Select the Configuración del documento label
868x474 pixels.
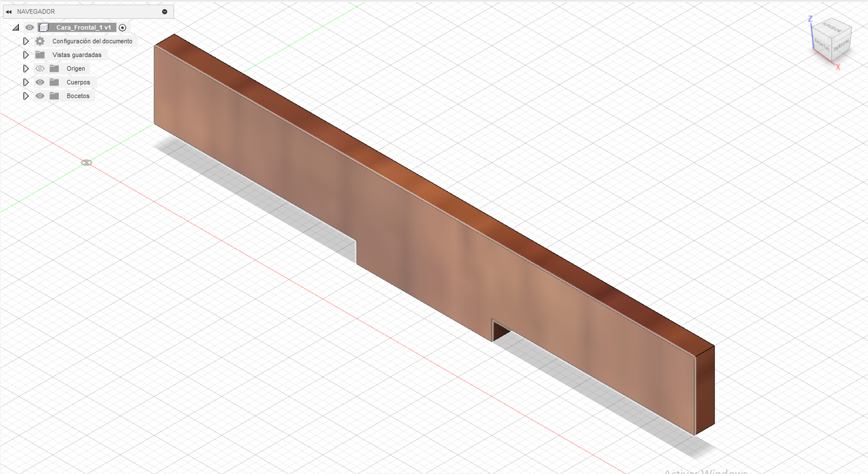pyautogui.click(x=92, y=41)
